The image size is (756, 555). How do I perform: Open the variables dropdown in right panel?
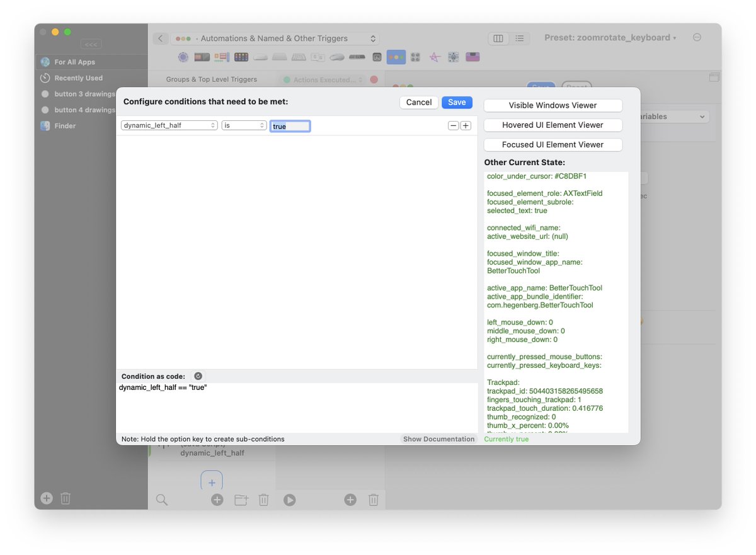[675, 117]
